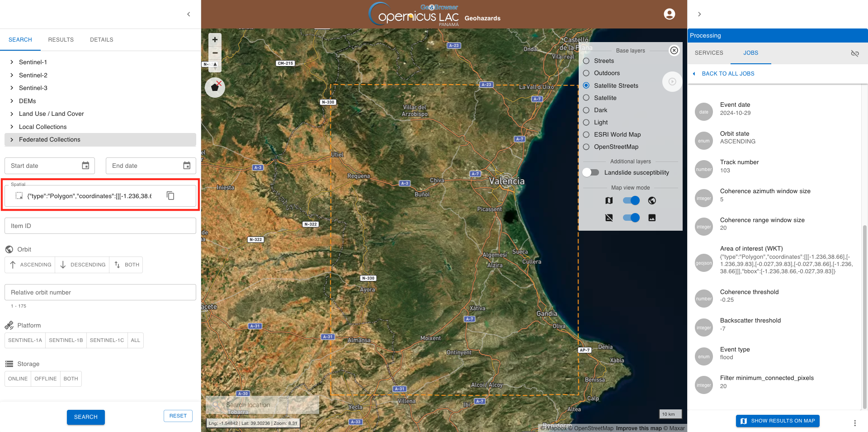Open the SERVICES tab in Processing

tap(708, 53)
